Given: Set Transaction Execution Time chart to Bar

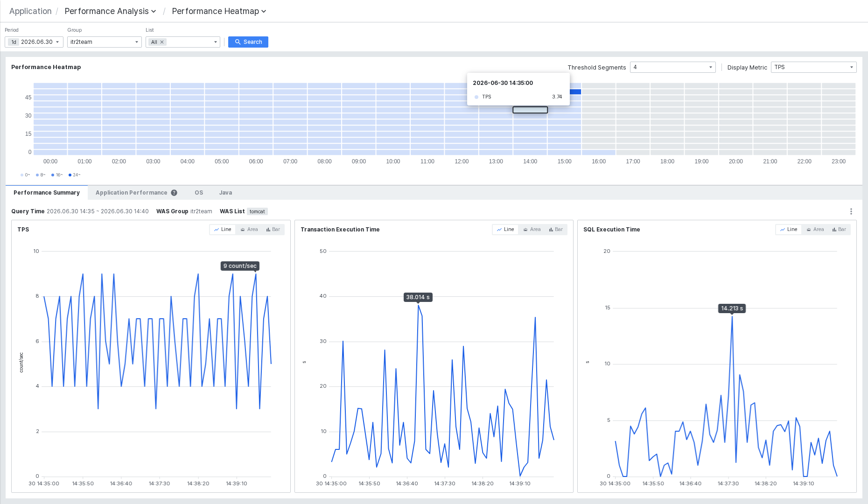Looking at the screenshot, I should (x=556, y=230).
